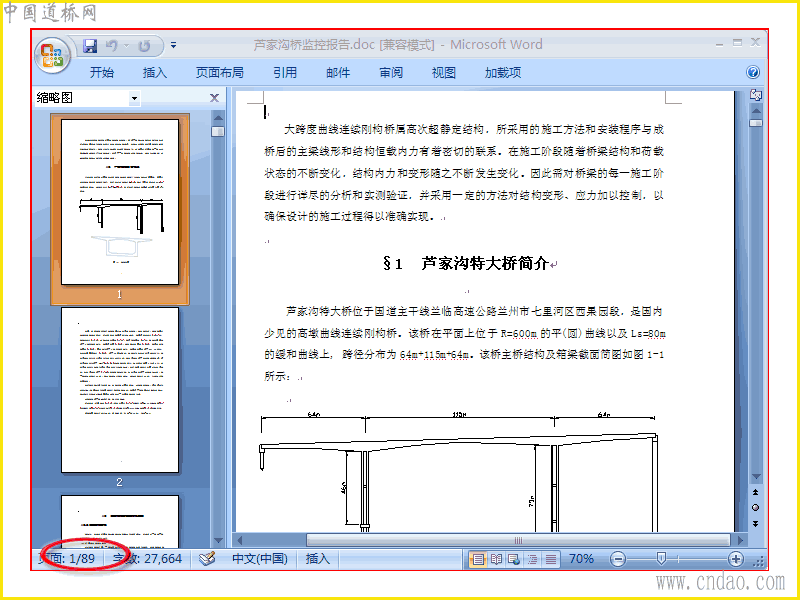800x600 pixels.
Task: Save the document with floppy disk icon
Action: click(90, 45)
